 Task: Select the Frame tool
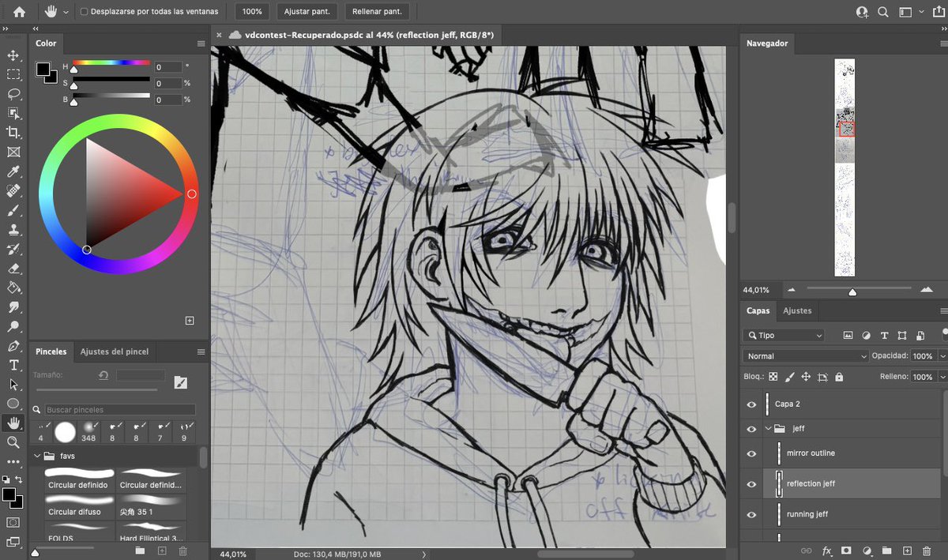[x=13, y=152]
